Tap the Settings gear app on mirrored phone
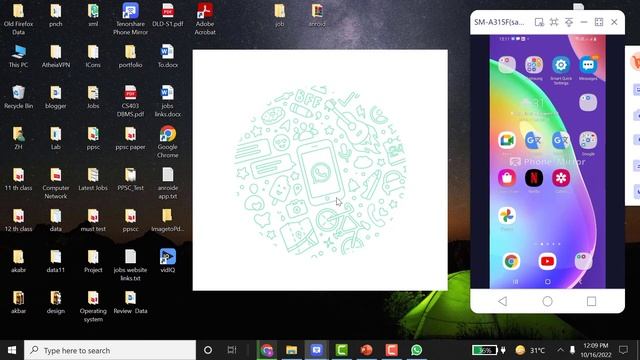This screenshot has height=360, width=640. pyautogui.click(x=561, y=65)
